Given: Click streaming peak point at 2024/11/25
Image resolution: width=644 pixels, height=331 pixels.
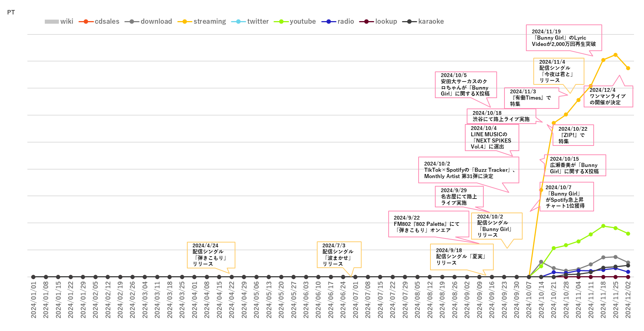Looking at the screenshot, I should point(616,55).
